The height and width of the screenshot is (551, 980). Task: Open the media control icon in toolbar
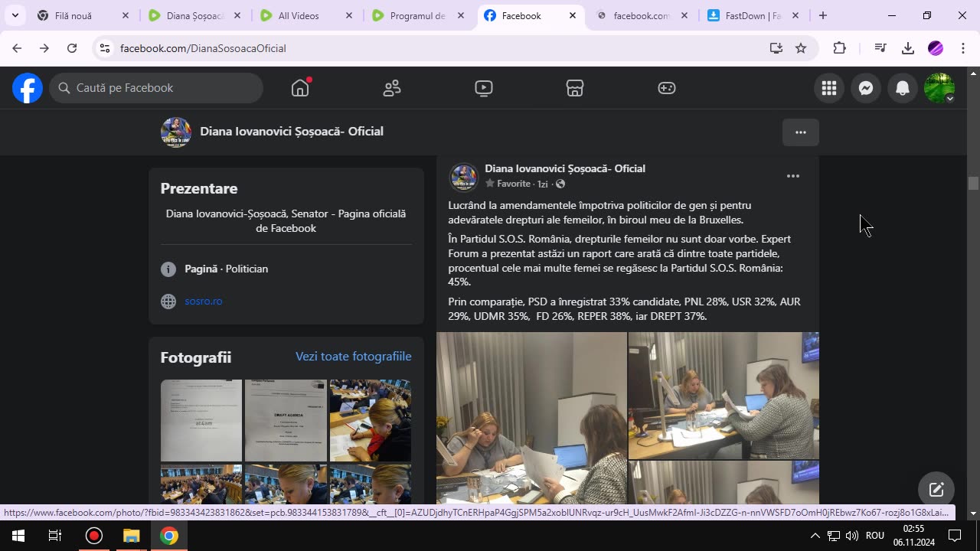tap(880, 48)
